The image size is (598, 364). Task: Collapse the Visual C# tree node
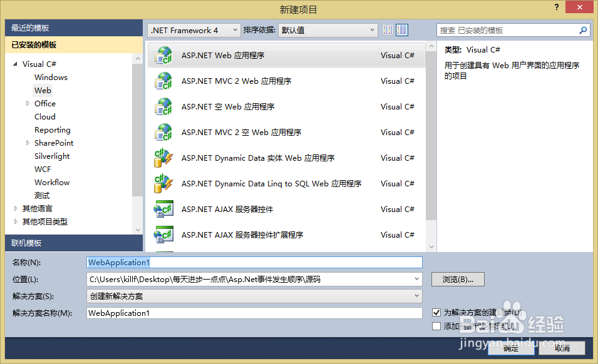pos(15,64)
